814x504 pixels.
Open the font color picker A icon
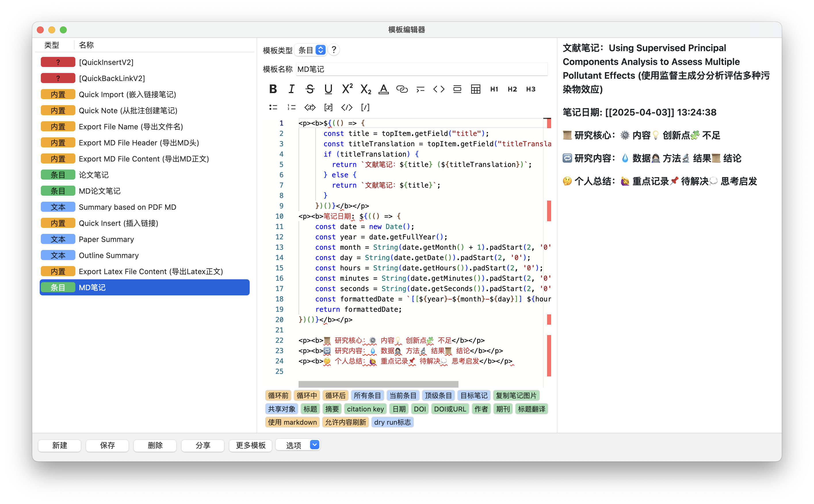pos(383,89)
